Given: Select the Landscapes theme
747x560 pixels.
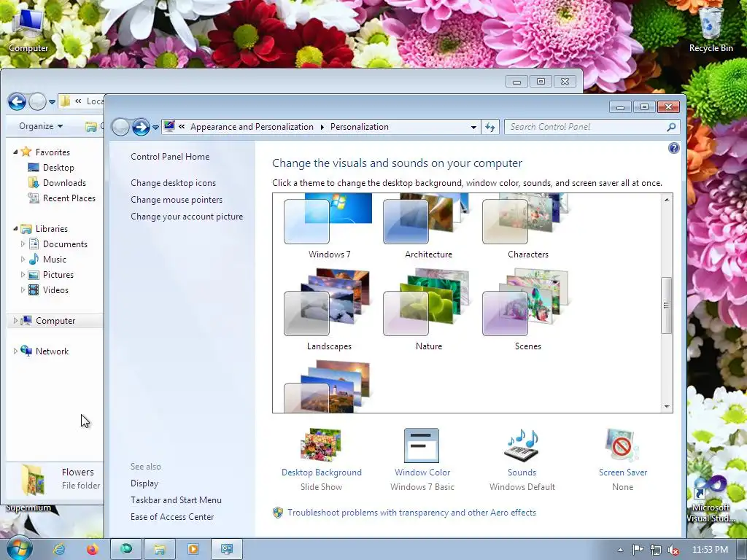Looking at the screenshot, I should click(329, 309).
